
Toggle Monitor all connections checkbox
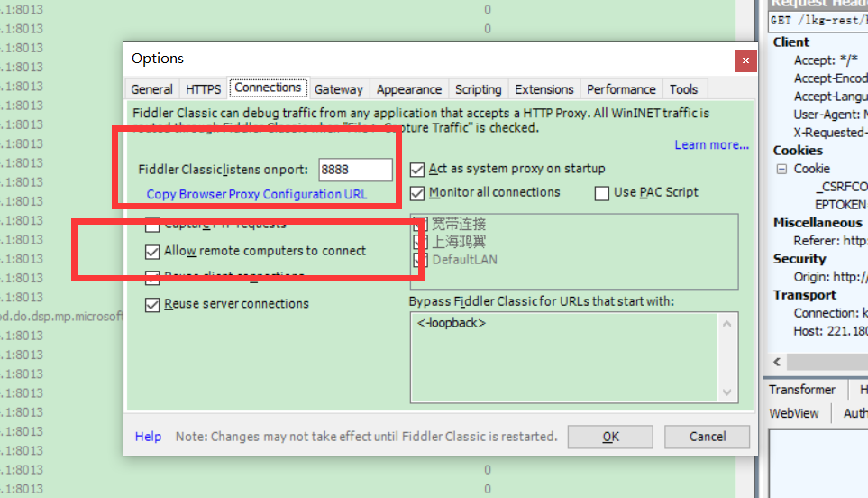[417, 193]
